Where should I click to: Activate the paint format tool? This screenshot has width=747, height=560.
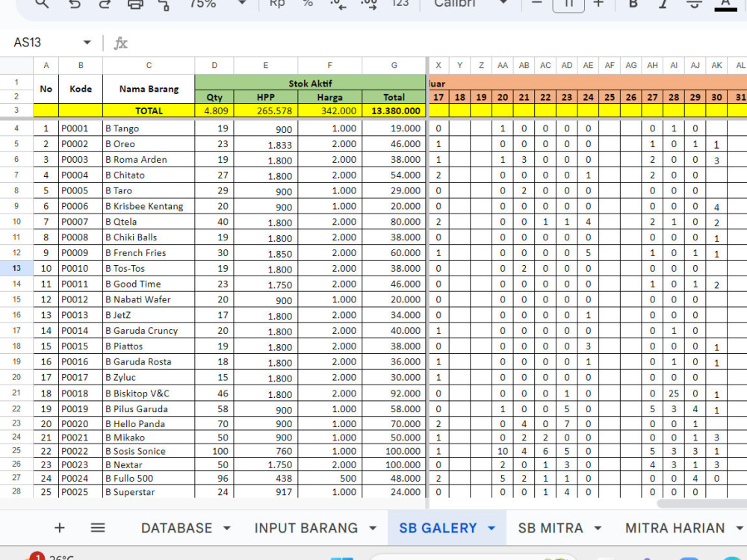coord(164,4)
